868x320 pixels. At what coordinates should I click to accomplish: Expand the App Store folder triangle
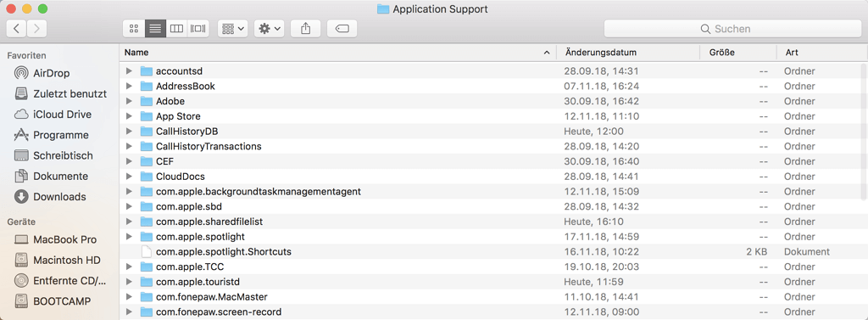(129, 116)
